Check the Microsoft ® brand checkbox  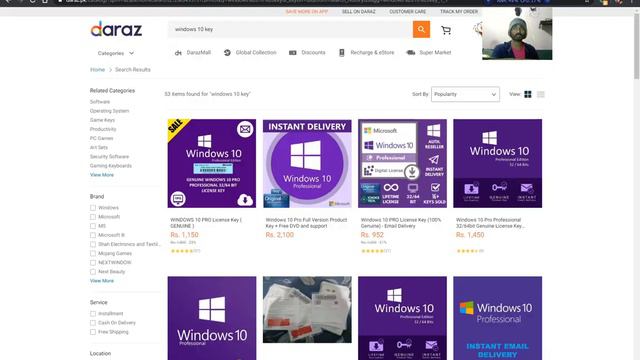point(93,235)
